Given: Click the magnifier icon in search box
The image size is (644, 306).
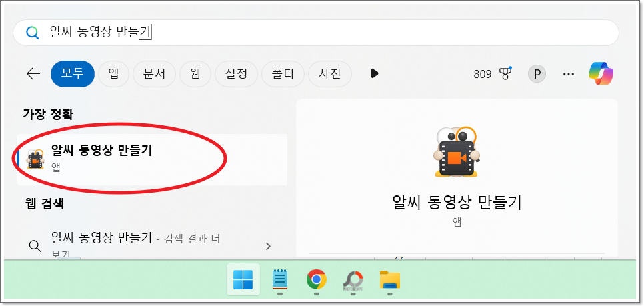Looking at the screenshot, I should pos(33,33).
